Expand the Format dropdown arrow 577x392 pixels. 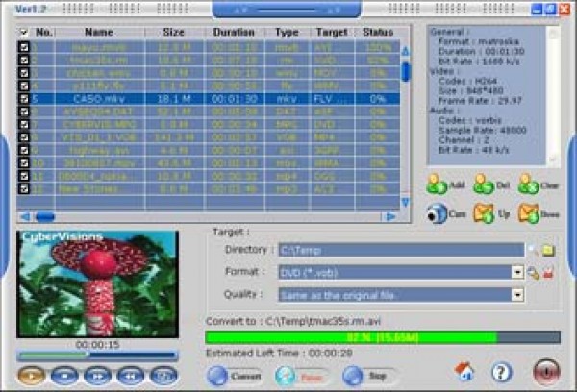pyautogui.click(x=517, y=273)
